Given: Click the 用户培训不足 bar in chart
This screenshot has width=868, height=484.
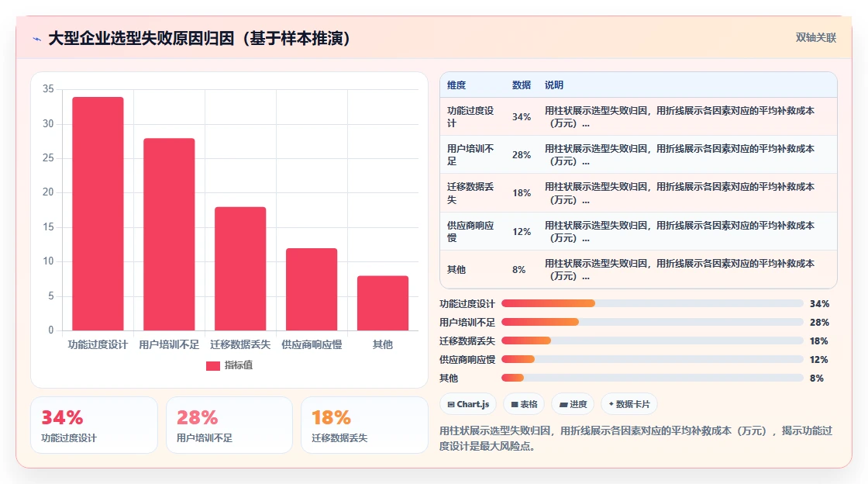Looking at the screenshot, I should click(x=169, y=234).
